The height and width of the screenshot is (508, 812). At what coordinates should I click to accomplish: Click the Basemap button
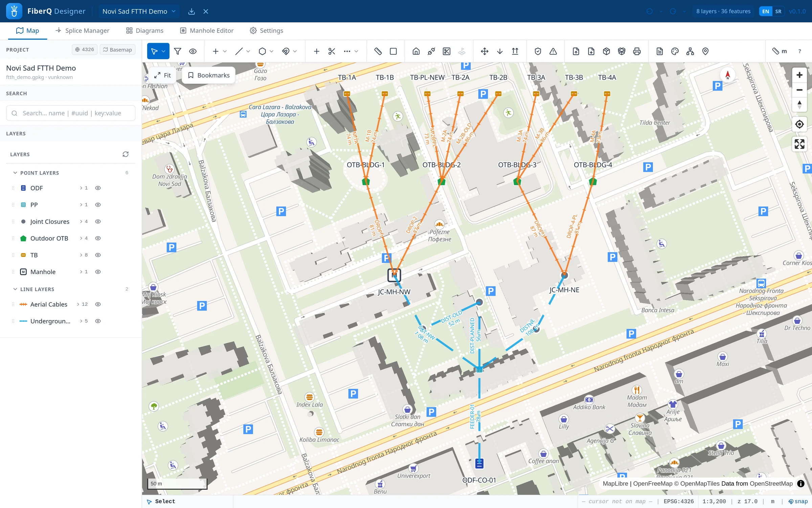[118, 49]
